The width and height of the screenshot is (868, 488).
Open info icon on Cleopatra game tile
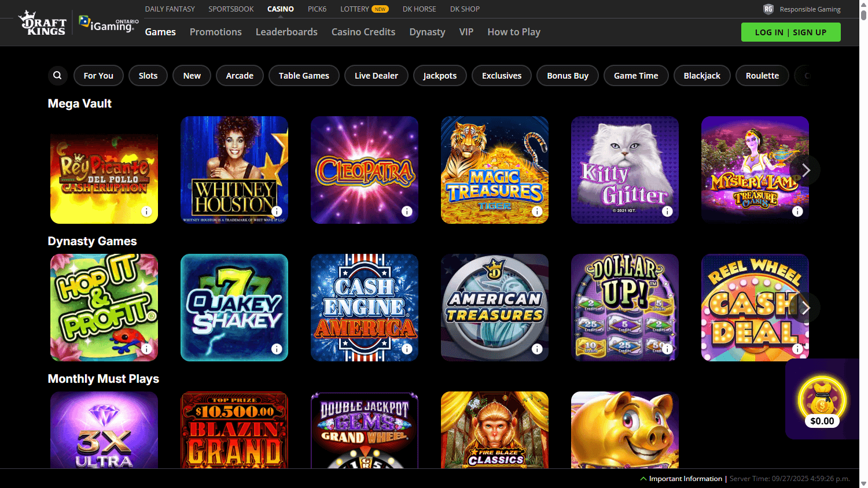click(x=407, y=211)
